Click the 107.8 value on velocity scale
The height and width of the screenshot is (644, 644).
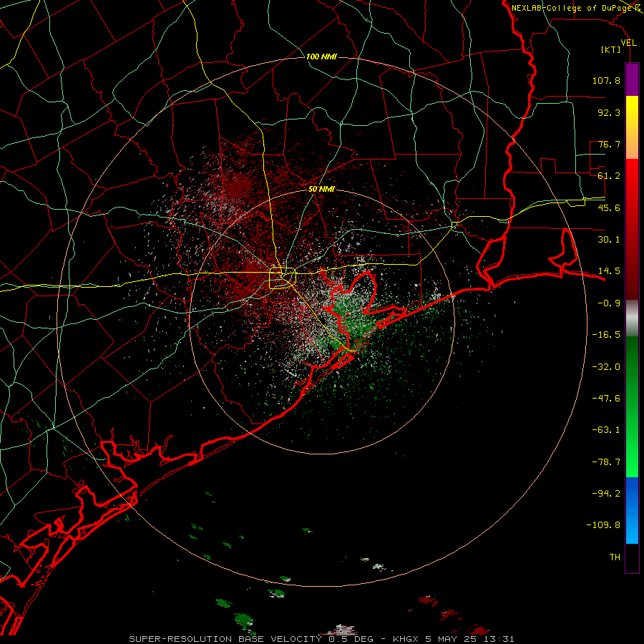click(x=606, y=80)
